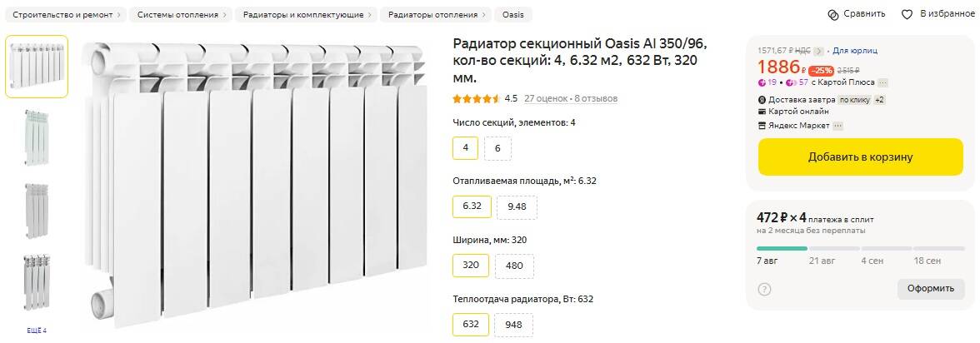
Task: Click the Яндекс Маркет seller store icon
Action: click(762, 126)
